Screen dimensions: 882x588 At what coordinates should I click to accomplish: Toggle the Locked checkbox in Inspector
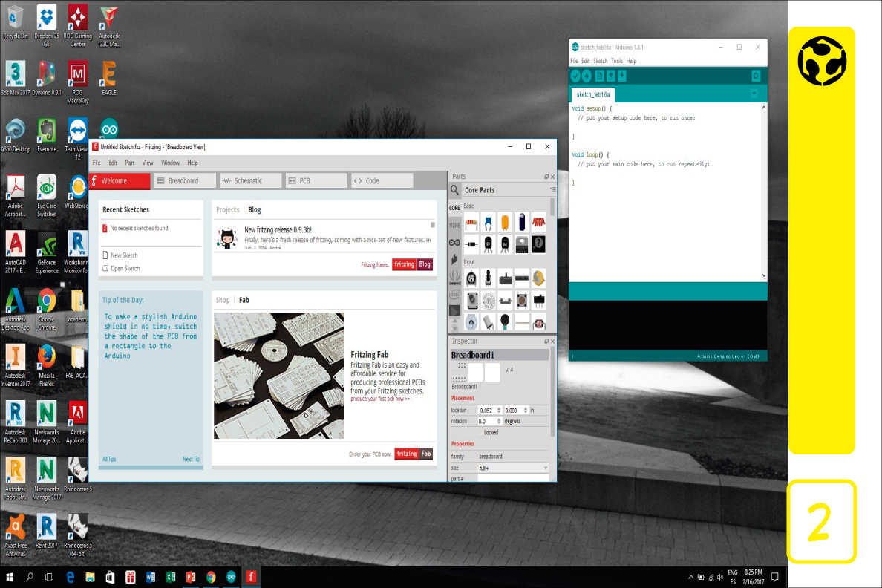click(480, 433)
